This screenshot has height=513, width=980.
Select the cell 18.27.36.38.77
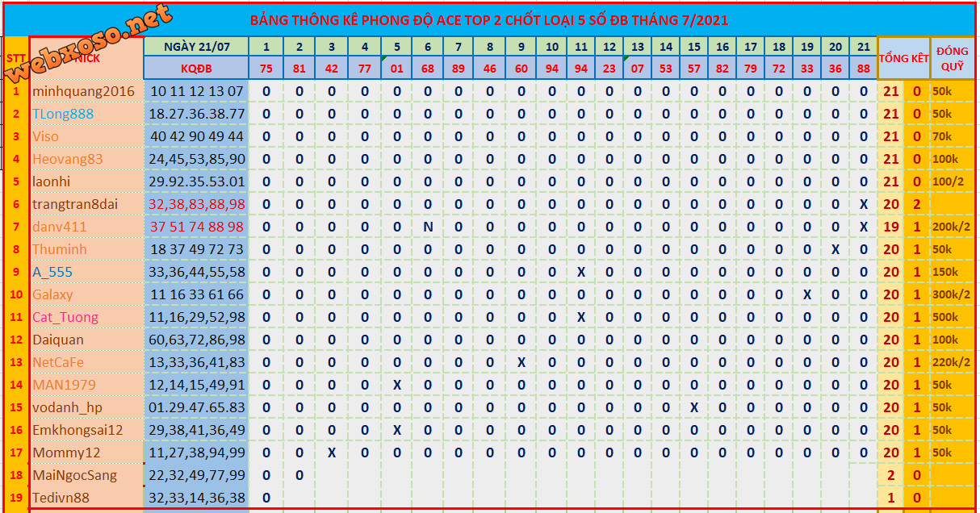[196, 114]
